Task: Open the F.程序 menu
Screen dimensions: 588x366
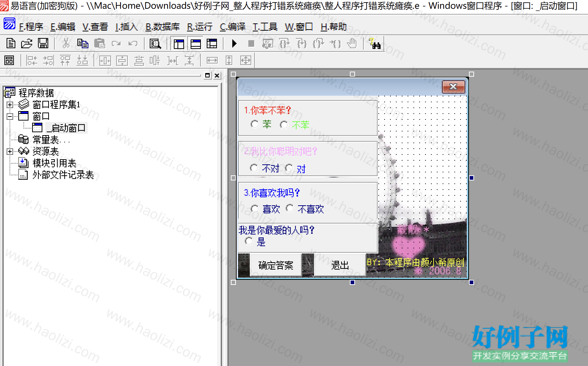Action: coord(31,27)
